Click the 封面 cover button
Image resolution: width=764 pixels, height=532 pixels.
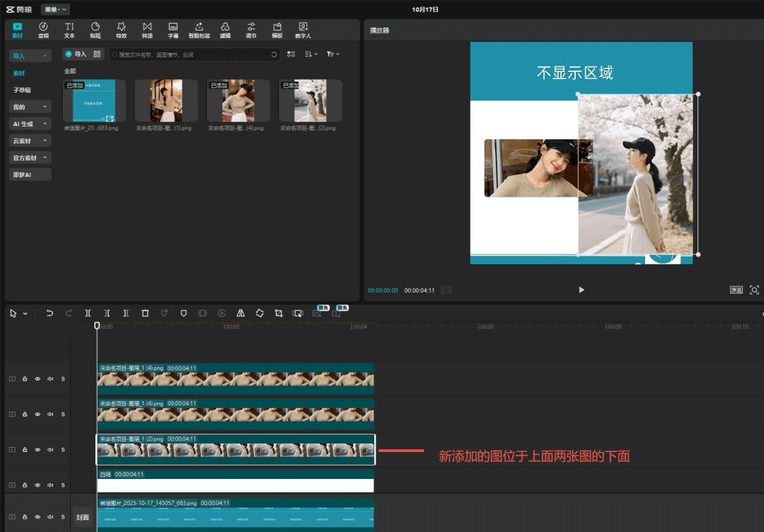[83, 517]
